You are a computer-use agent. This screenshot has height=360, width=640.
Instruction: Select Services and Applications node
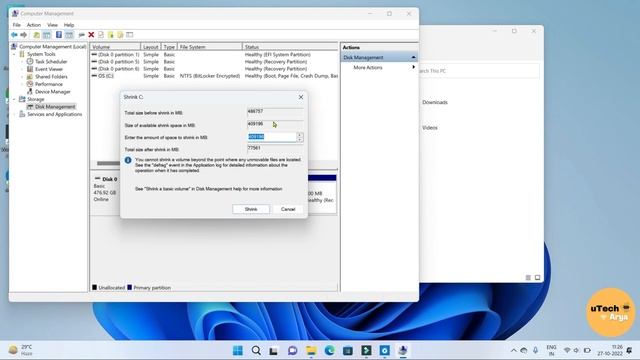54,114
